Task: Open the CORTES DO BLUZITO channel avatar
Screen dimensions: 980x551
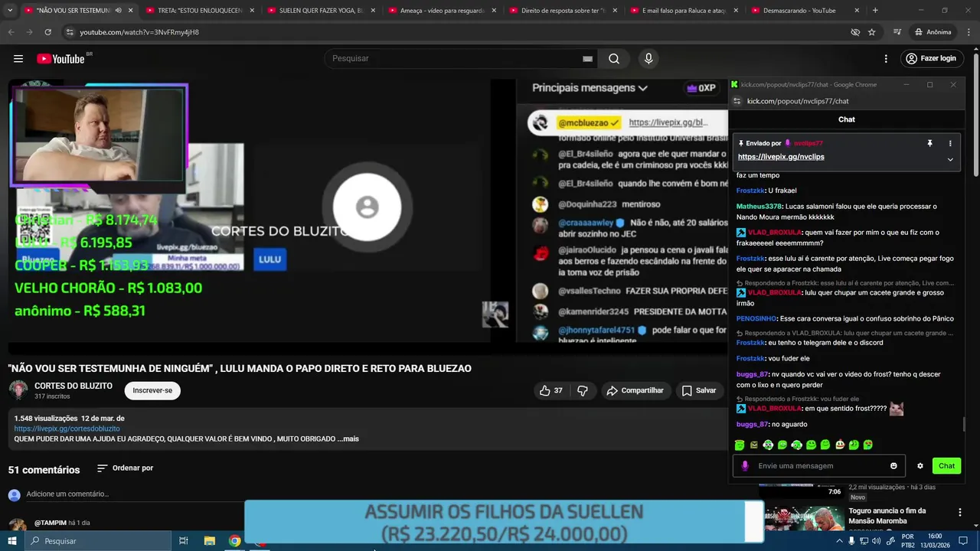Action: [x=18, y=390]
